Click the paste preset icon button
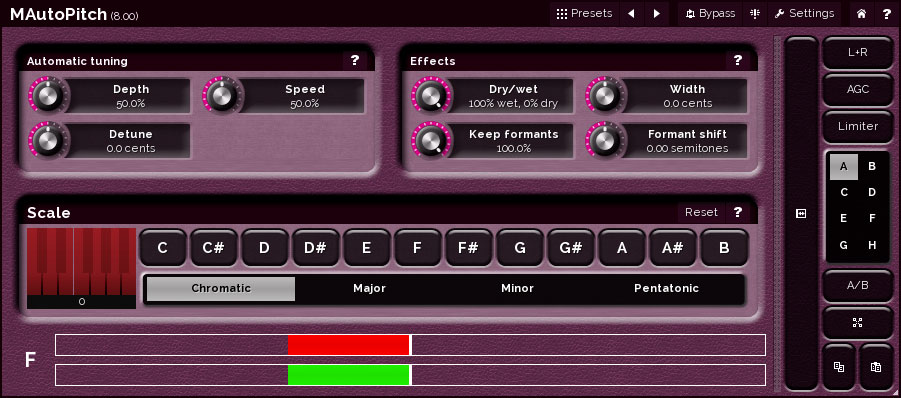 pos(876,366)
